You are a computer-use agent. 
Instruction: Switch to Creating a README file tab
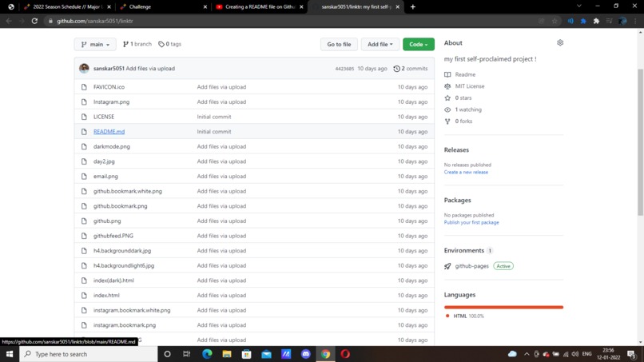tap(260, 6)
